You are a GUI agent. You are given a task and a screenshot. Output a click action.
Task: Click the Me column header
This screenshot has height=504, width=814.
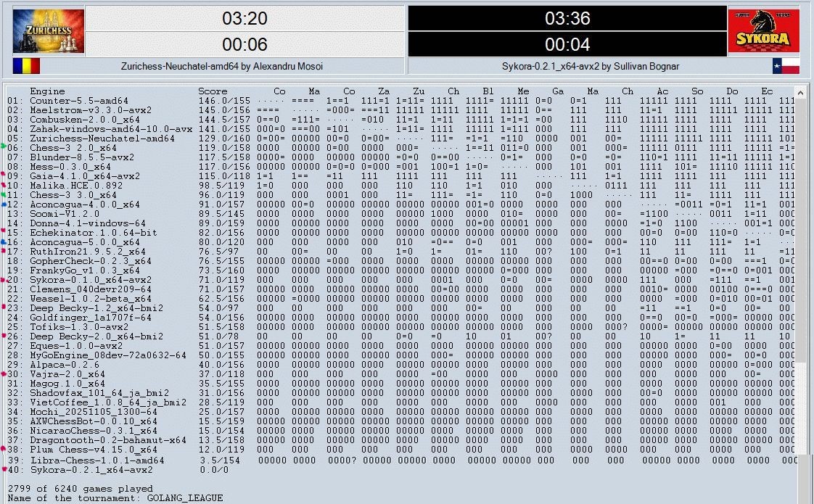[523, 91]
